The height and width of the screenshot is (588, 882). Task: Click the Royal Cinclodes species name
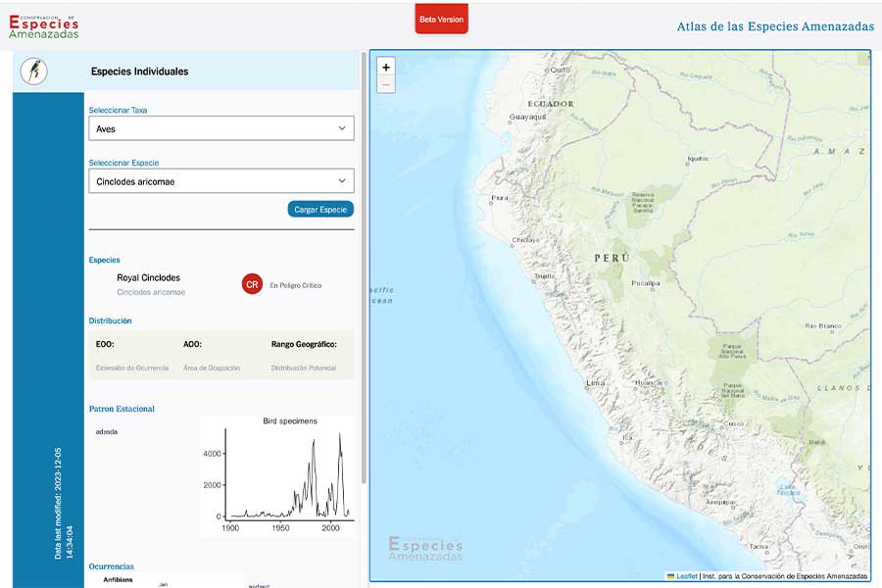pos(149,277)
